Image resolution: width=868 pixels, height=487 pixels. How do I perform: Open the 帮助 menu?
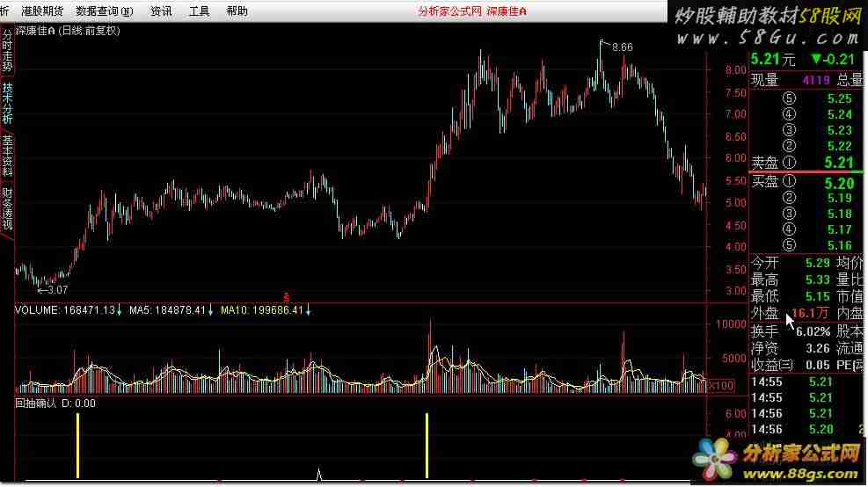click(x=237, y=11)
